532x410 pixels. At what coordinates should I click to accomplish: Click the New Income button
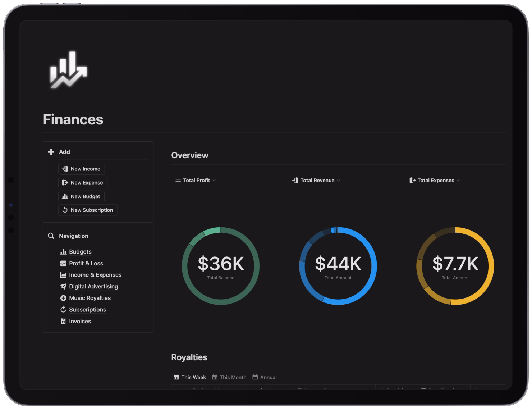coord(81,169)
